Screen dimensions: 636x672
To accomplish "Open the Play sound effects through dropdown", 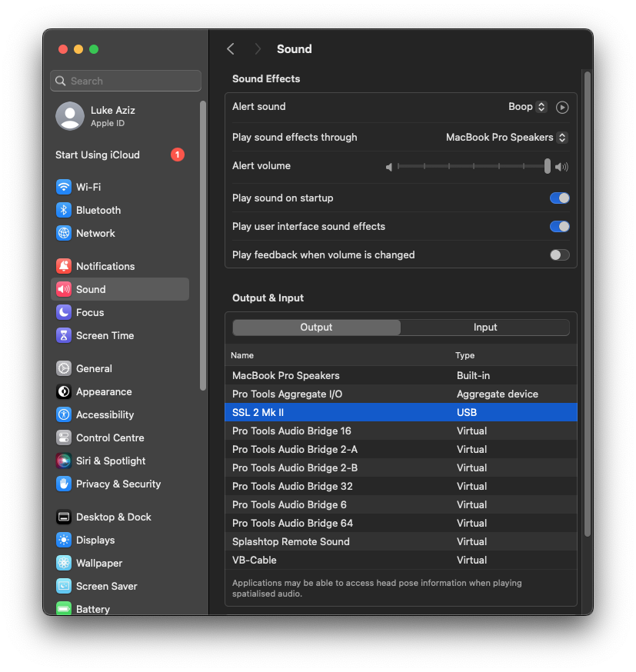I will [507, 138].
